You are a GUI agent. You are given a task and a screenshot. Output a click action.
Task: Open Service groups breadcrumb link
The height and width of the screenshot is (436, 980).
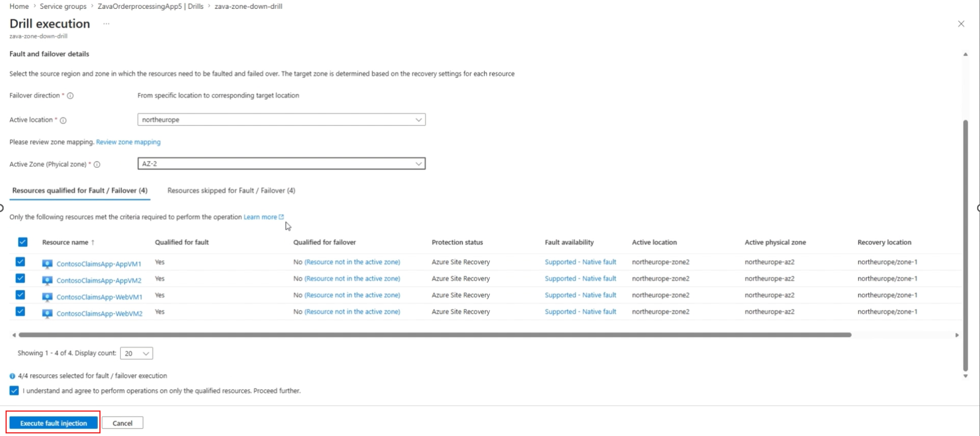[63, 7]
